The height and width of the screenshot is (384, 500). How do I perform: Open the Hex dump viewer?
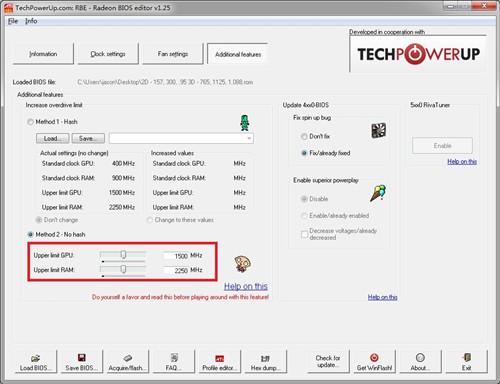(x=266, y=361)
